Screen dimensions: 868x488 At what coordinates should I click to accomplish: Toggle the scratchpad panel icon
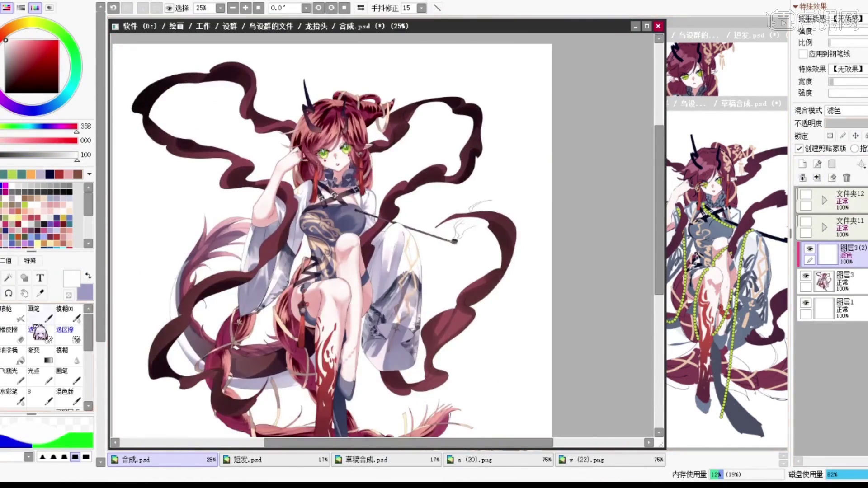pyautogui.click(x=50, y=8)
